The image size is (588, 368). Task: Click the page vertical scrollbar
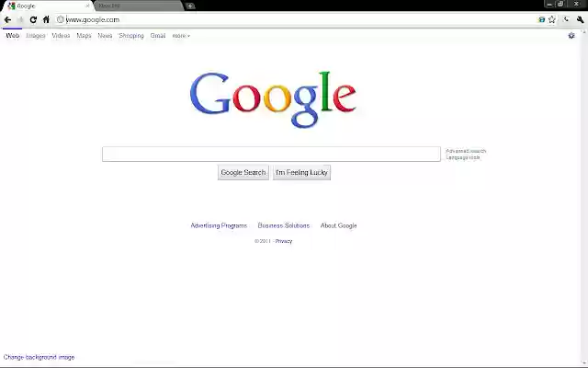(584, 197)
